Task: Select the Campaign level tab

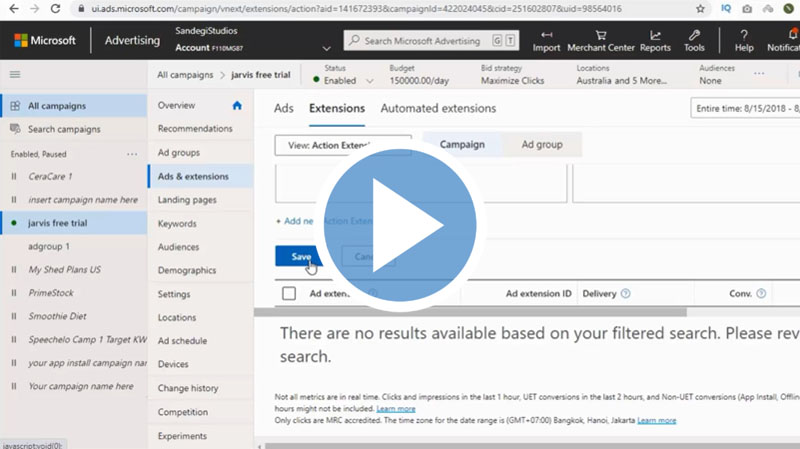Action: pos(462,144)
